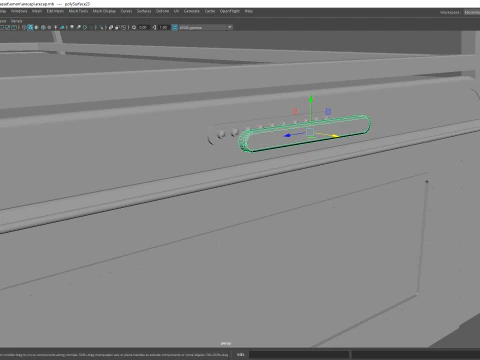Click the command line input field

click(x=299, y=355)
